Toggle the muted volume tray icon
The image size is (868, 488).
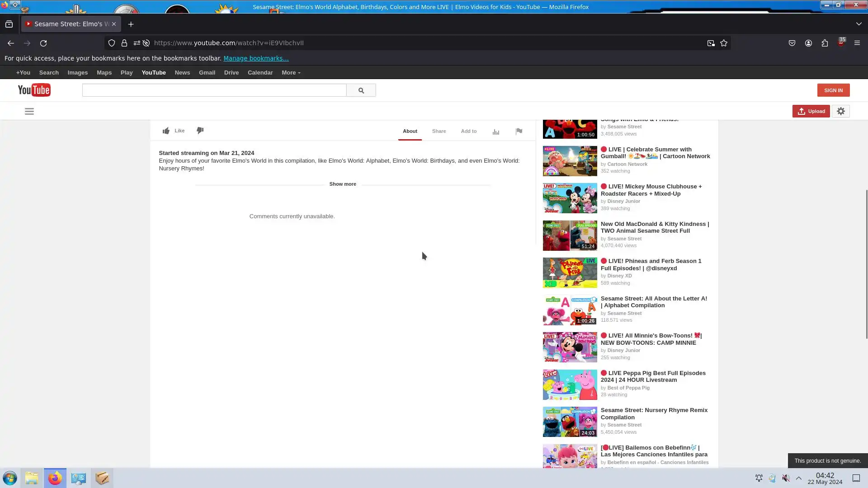pyautogui.click(x=786, y=478)
